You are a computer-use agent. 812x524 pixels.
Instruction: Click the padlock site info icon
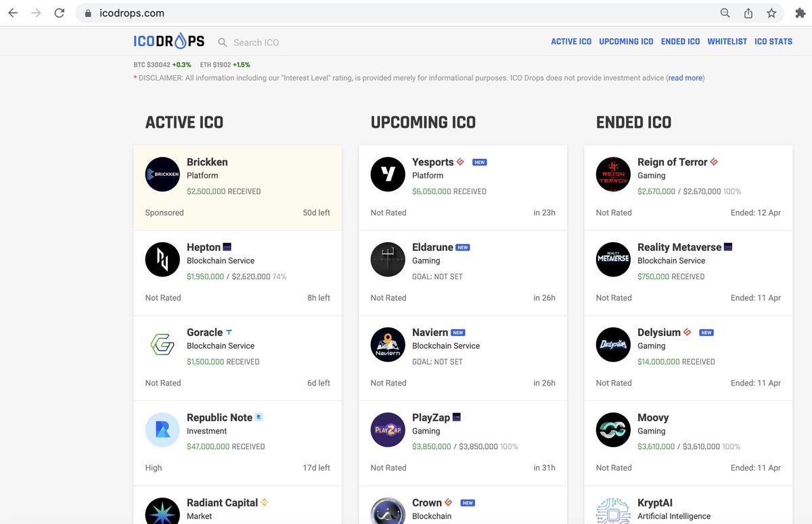click(x=87, y=14)
